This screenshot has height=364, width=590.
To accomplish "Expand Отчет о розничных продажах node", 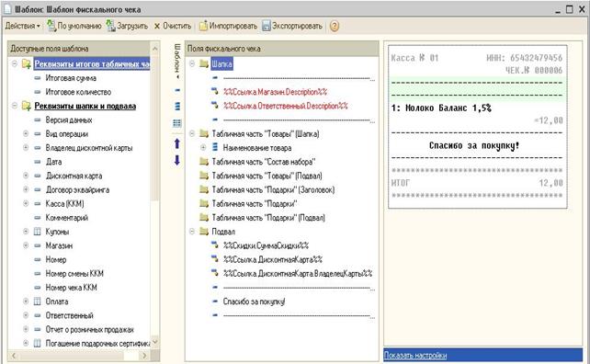I will [x=26, y=329].
